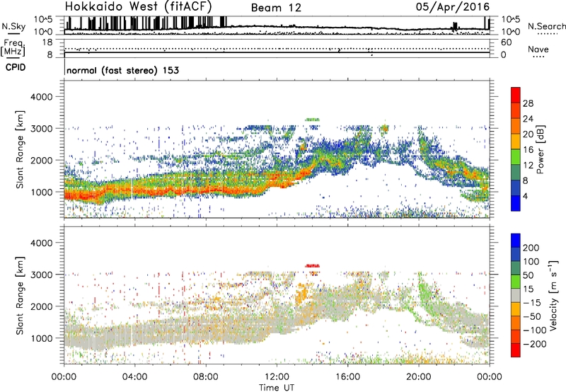Select the 'Beam 12' label
The width and height of the screenshot is (566, 392).
[276, 8]
